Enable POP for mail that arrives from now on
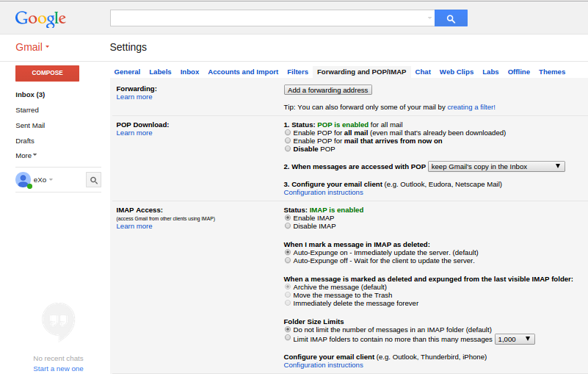The width and height of the screenshot is (588, 374). [x=288, y=141]
